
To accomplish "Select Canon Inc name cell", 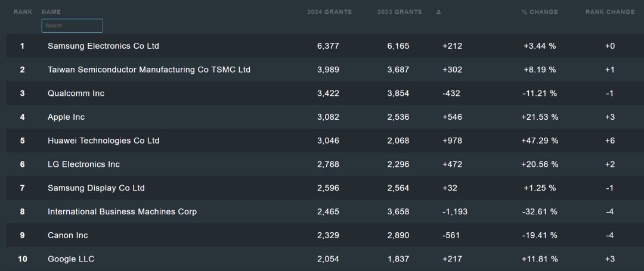I will pyautogui.click(x=68, y=236).
